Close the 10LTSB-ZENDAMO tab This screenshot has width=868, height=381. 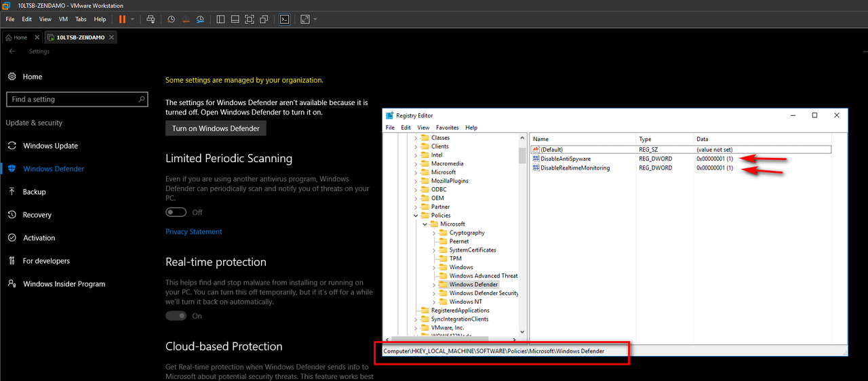(112, 37)
